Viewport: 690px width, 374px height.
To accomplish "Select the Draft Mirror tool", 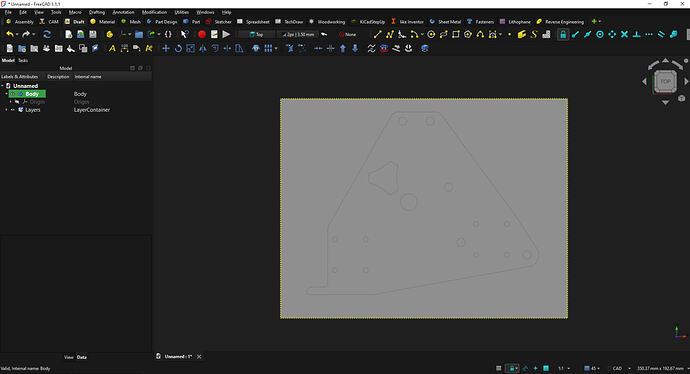I will click(x=203, y=48).
